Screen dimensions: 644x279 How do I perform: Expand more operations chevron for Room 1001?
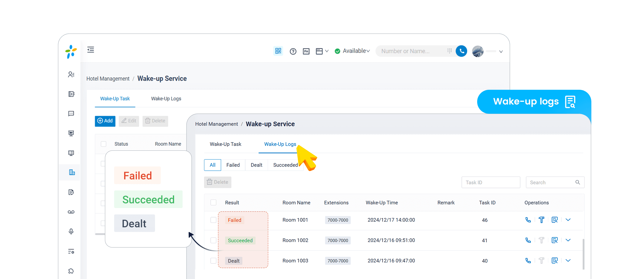pyautogui.click(x=568, y=220)
